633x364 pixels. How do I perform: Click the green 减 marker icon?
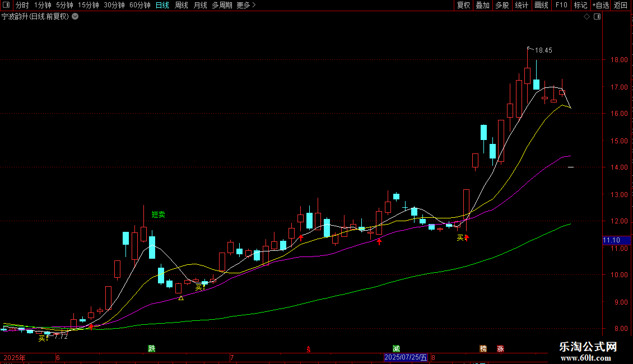(x=396, y=348)
